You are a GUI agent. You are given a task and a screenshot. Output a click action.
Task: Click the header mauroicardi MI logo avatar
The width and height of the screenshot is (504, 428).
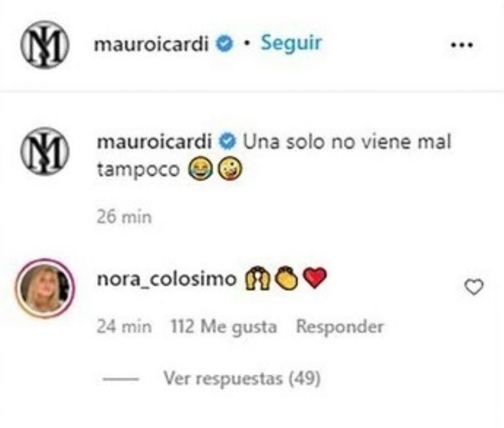(x=45, y=45)
